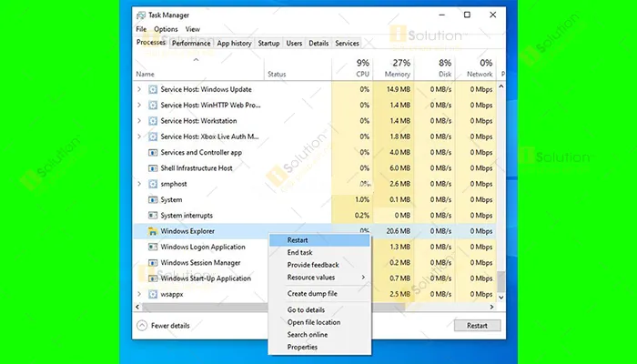Click the Services and Controller app icon

[153, 153]
